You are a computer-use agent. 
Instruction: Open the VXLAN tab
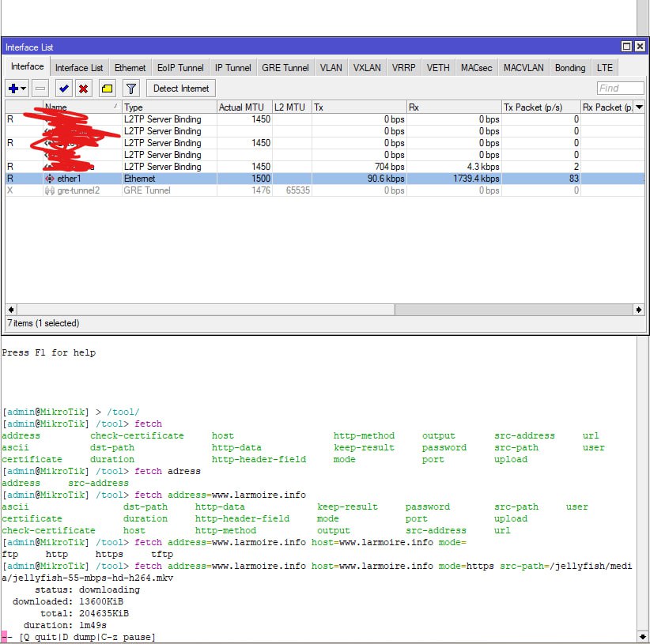[367, 68]
